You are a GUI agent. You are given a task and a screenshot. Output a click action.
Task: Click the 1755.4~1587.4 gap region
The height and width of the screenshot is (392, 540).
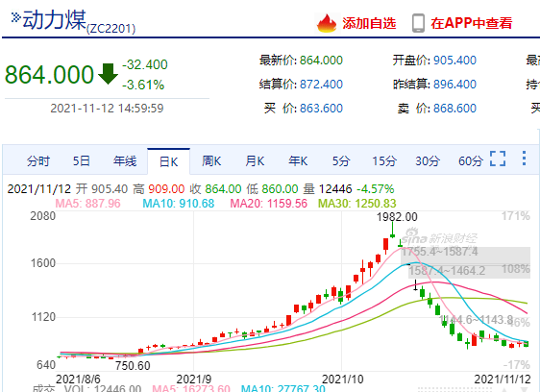(x=466, y=256)
